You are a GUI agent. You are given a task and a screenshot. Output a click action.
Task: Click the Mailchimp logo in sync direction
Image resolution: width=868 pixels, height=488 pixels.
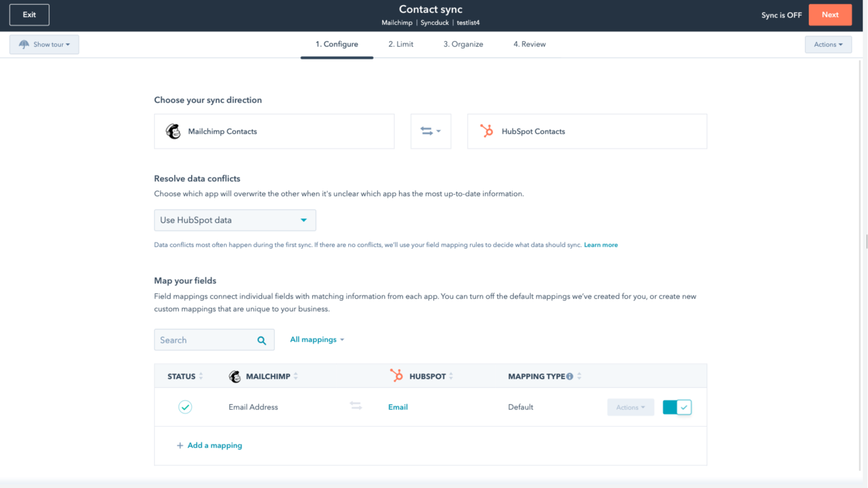[x=173, y=132]
